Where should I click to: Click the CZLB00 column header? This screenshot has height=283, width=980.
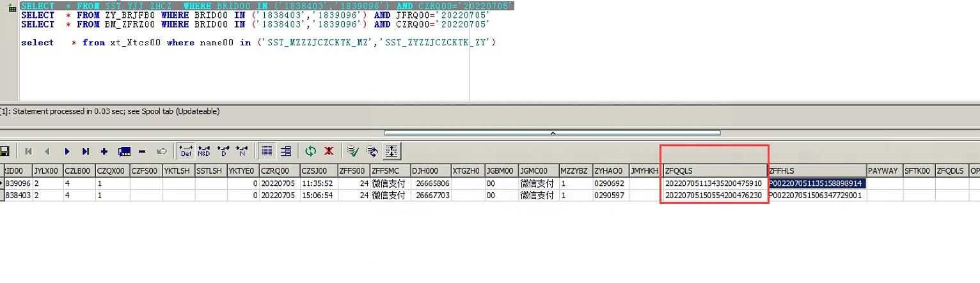tap(79, 171)
